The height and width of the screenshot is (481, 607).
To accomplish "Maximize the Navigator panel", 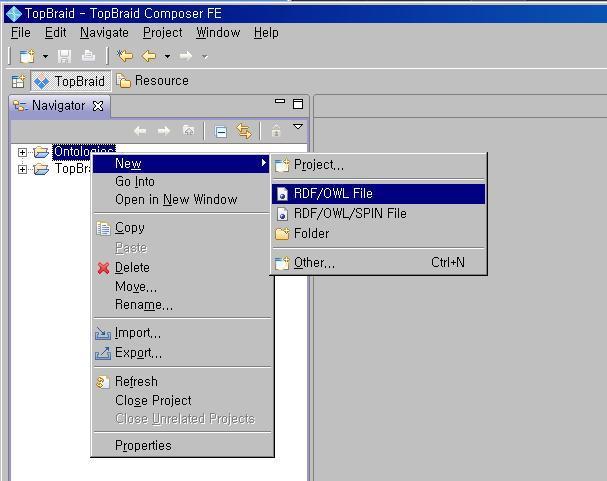I will pyautogui.click(x=298, y=104).
